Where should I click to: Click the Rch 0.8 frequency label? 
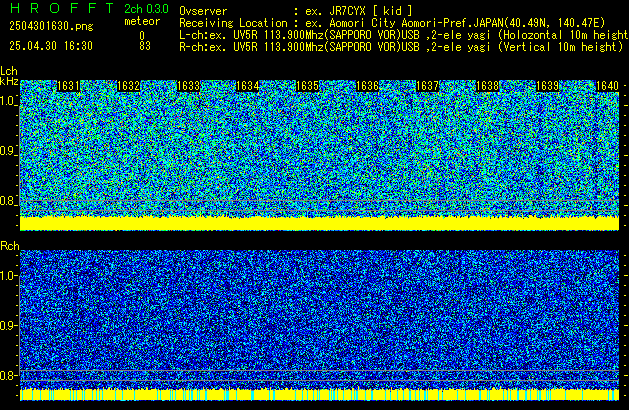click(8, 375)
